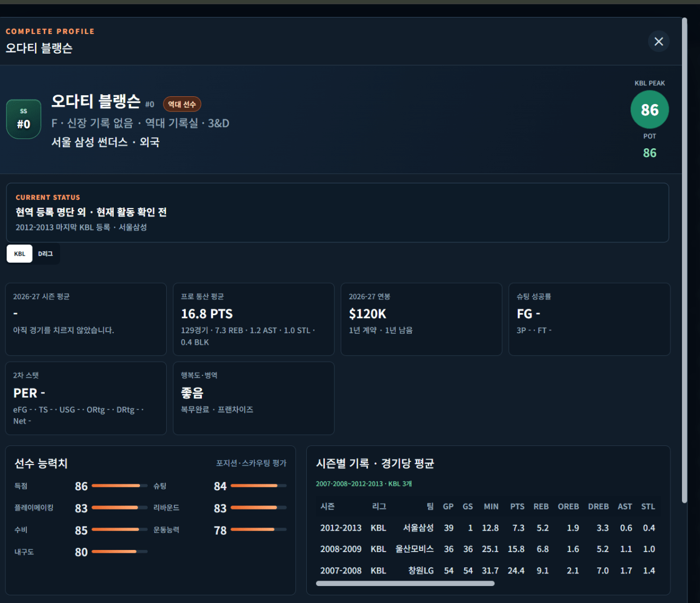Click the 득점 rating bar
The image size is (700, 603).
click(x=120, y=486)
